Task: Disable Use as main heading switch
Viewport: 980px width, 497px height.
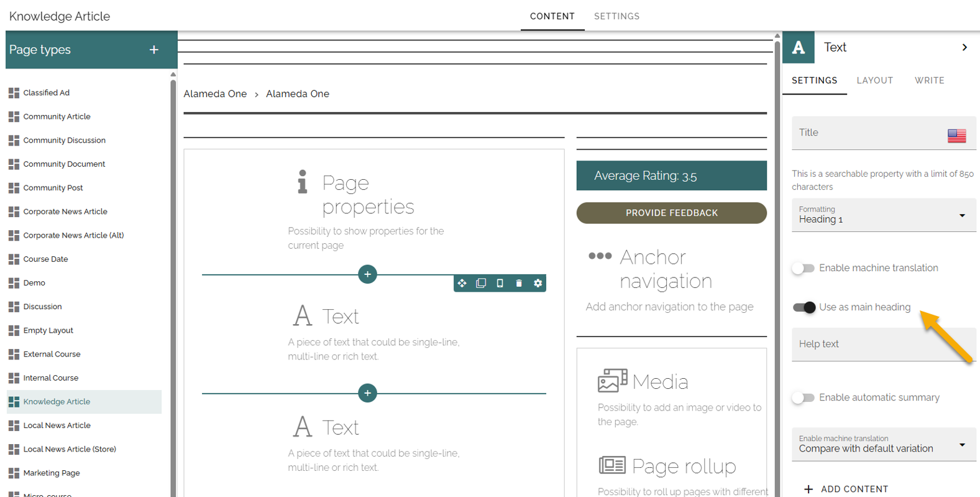Action: pyautogui.click(x=804, y=307)
